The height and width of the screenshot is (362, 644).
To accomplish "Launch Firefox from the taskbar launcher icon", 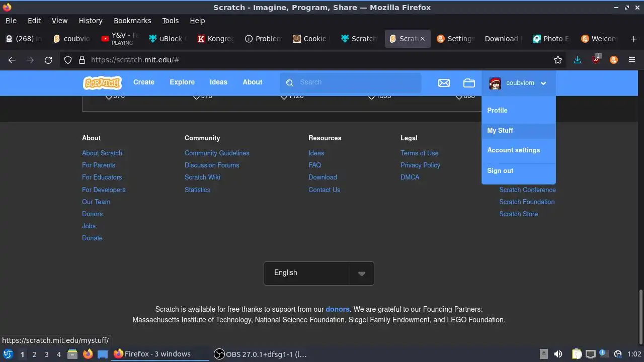I will 88,354.
